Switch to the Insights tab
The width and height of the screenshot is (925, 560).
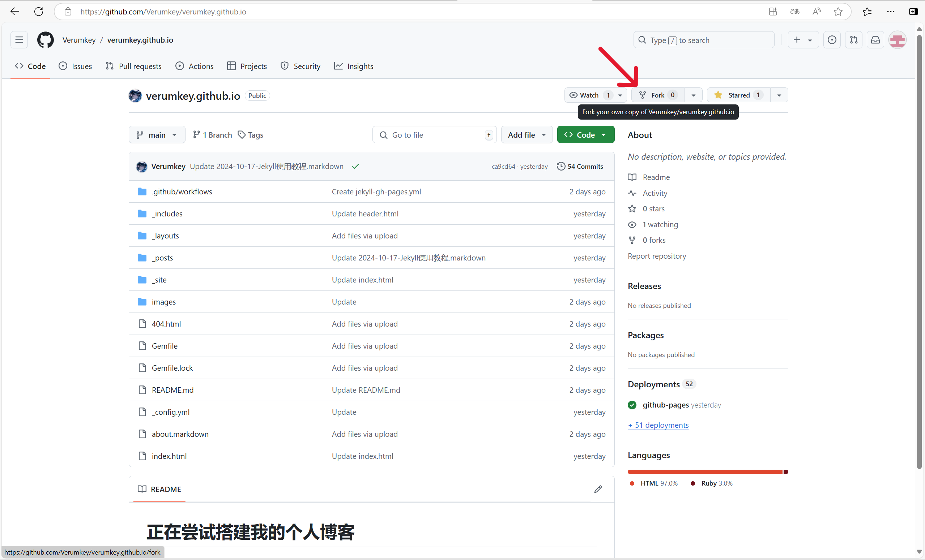click(x=354, y=66)
